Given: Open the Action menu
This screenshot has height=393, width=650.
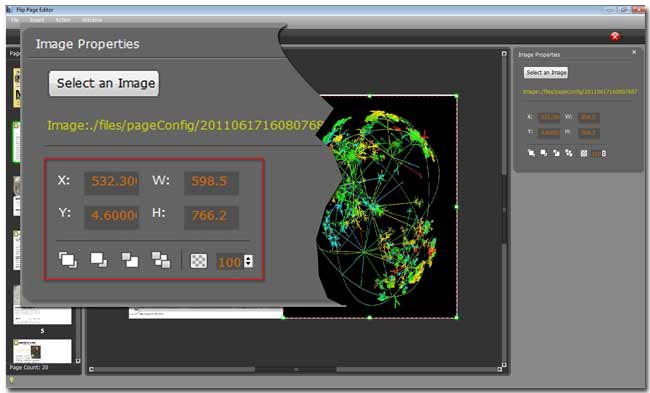Looking at the screenshot, I should [63, 20].
